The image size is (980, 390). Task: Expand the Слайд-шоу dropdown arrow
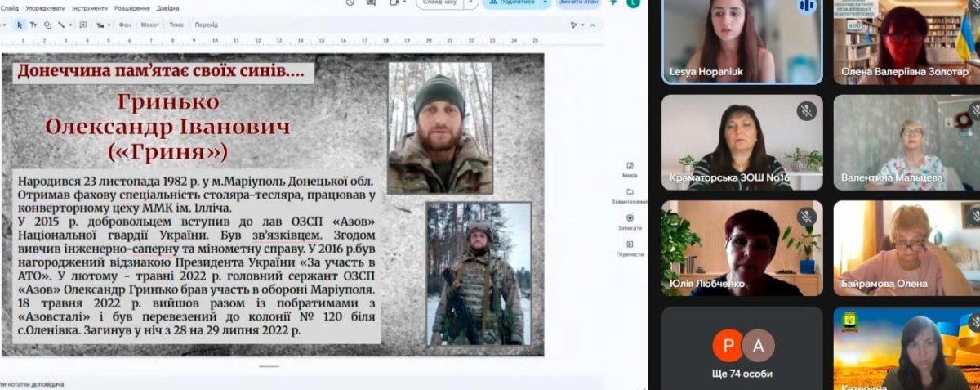point(471,2)
